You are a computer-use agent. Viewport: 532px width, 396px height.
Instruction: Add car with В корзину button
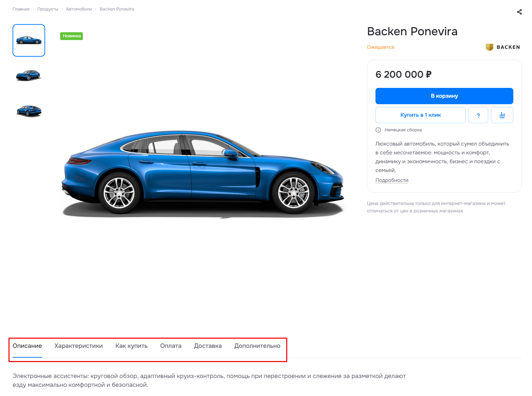444,96
